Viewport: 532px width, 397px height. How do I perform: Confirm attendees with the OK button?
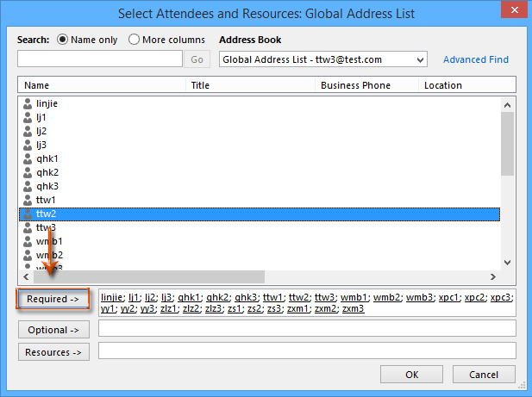[411, 375]
